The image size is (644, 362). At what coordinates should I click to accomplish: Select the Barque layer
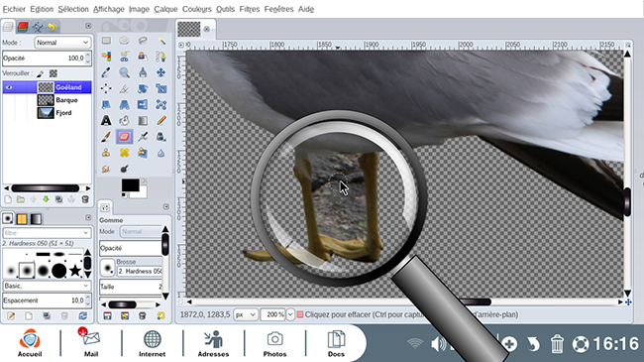tap(66, 100)
